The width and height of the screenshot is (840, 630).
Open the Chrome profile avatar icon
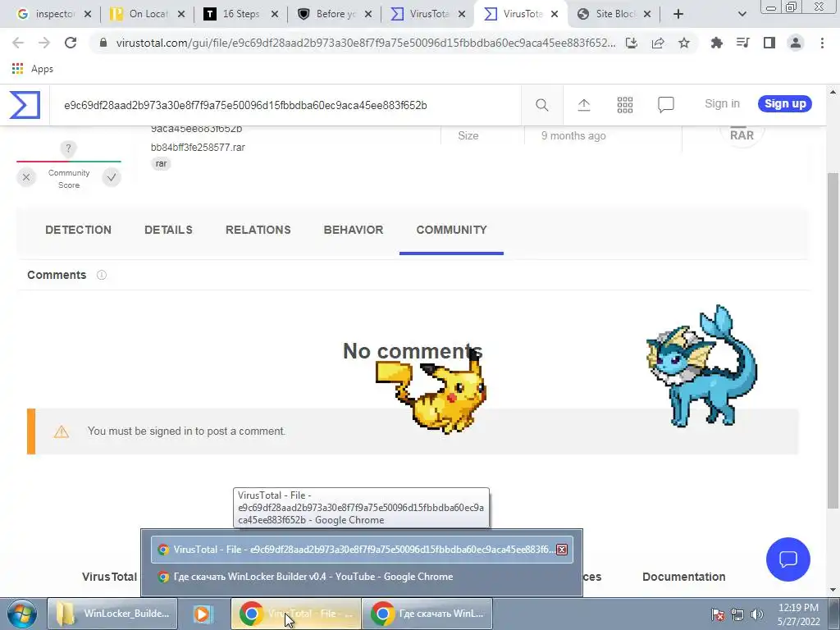[x=796, y=43]
